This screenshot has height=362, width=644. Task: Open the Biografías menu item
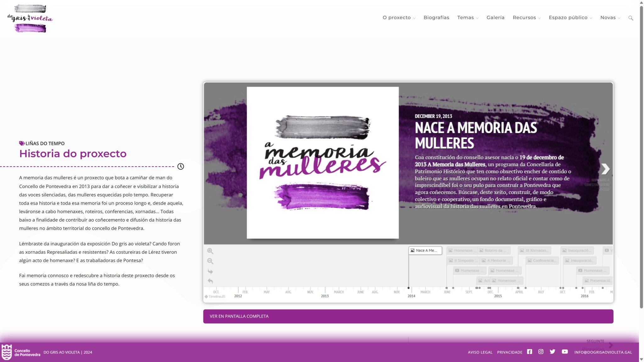(x=436, y=18)
